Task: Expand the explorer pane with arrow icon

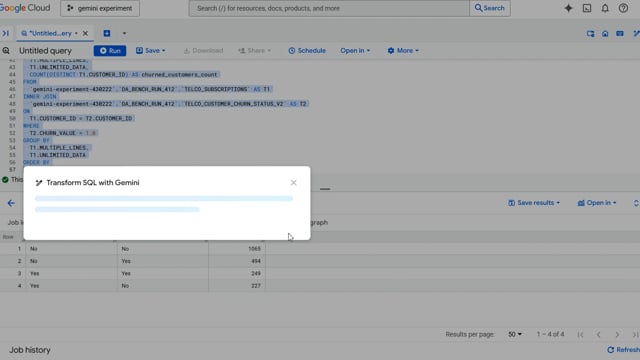Action: coord(5,33)
